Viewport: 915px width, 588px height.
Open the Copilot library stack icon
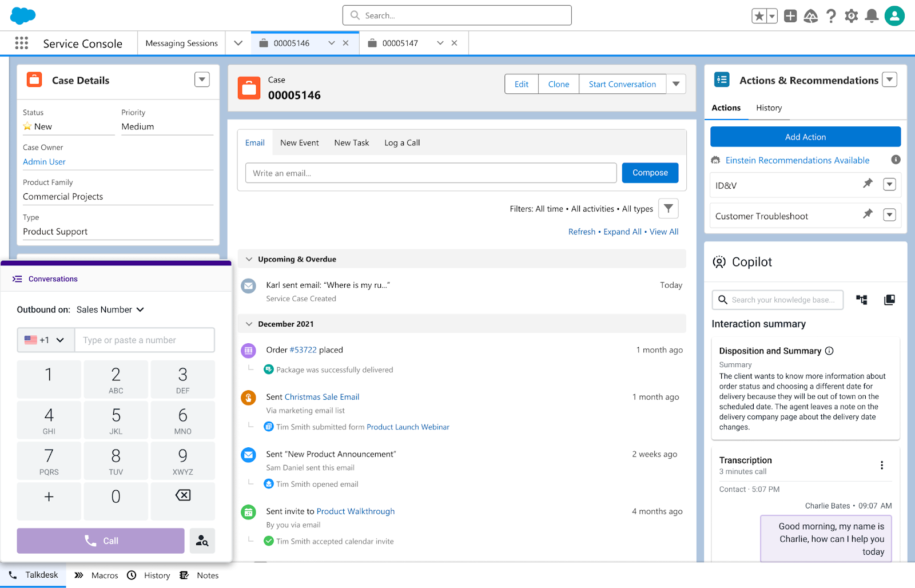click(889, 300)
